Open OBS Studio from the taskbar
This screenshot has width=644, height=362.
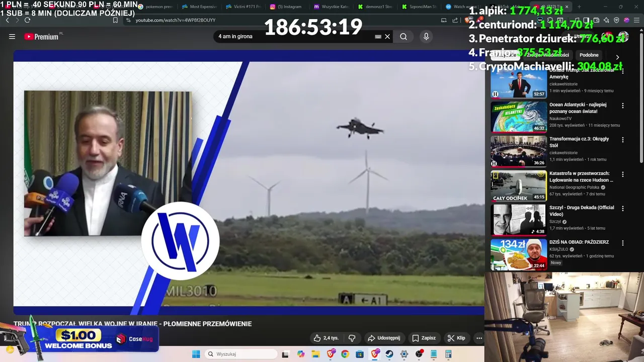point(419,354)
